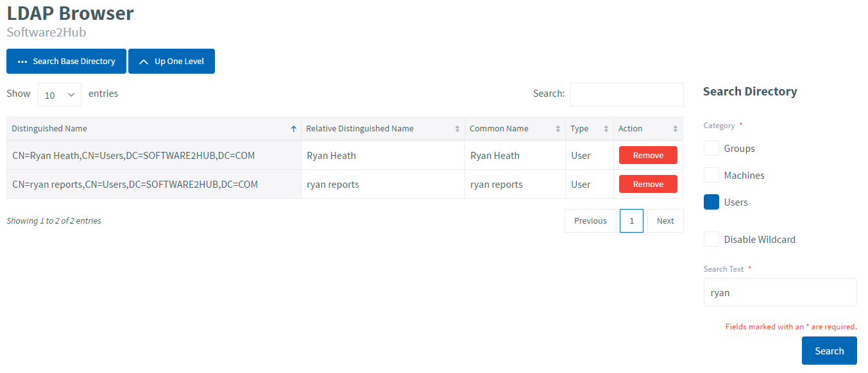Check the Machines category checkbox
Image resolution: width=868 pixels, height=373 pixels.
711,176
